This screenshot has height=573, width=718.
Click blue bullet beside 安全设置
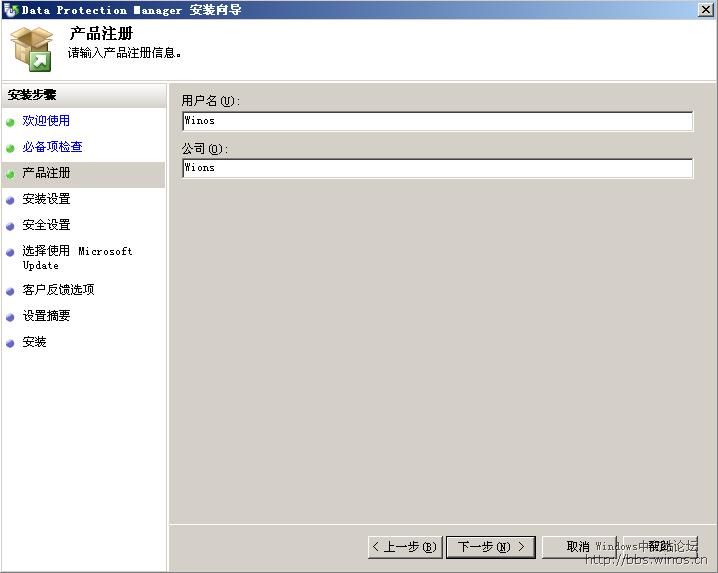11,226
